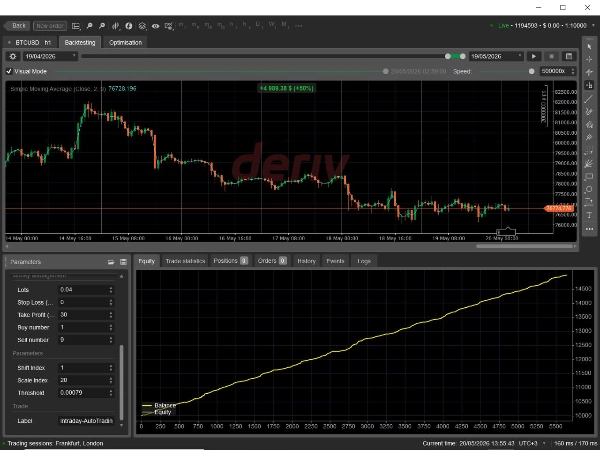Start the backtest with play button
The image size is (600, 450).
(x=534, y=56)
